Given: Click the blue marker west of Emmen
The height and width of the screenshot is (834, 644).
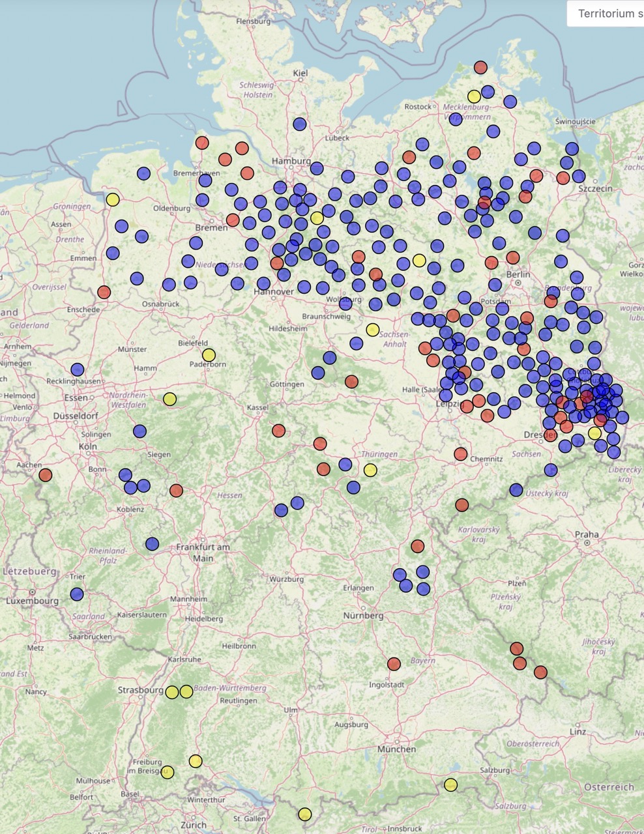Looking at the screenshot, I should [x=113, y=253].
